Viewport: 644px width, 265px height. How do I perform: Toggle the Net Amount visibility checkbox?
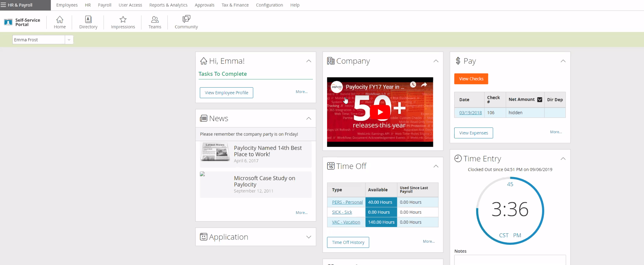[540, 99]
